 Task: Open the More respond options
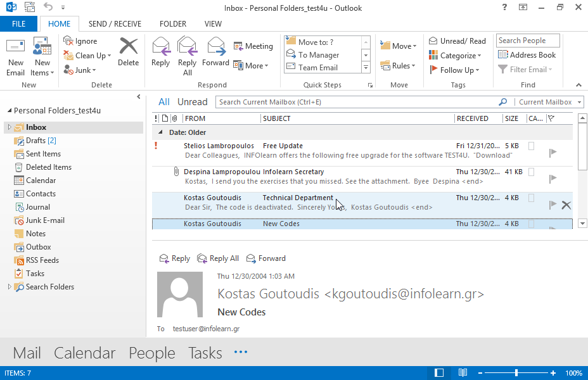coord(250,66)
